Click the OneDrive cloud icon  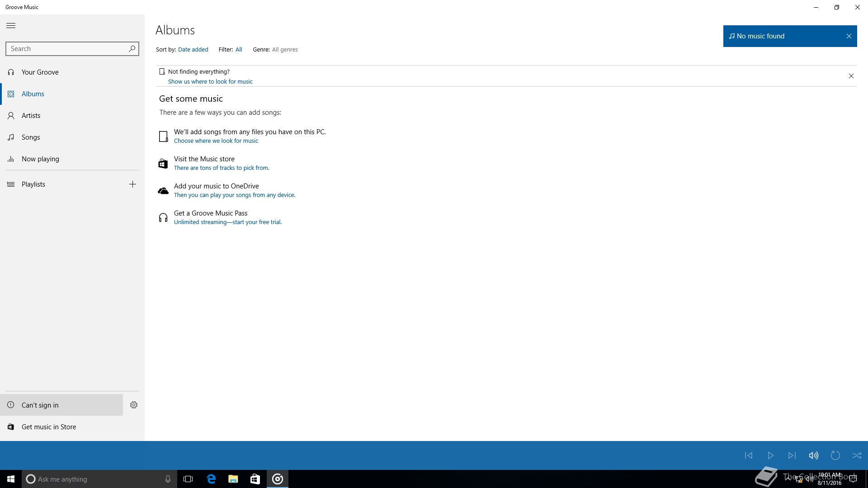pos(163,191)
